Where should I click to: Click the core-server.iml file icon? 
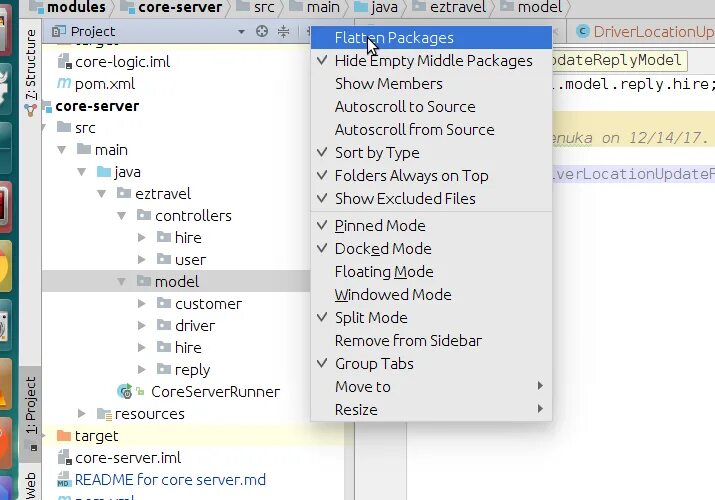tap(64, 457)
